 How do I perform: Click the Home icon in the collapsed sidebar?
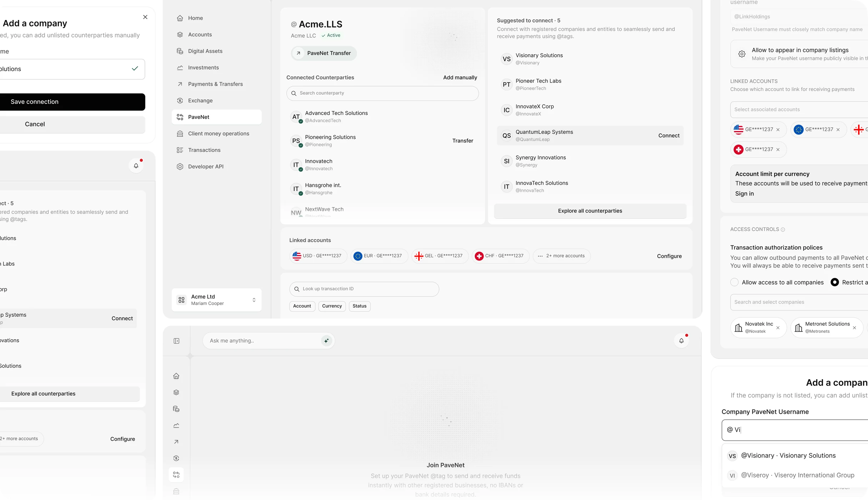pyautogui.click(x=176, y=376)
